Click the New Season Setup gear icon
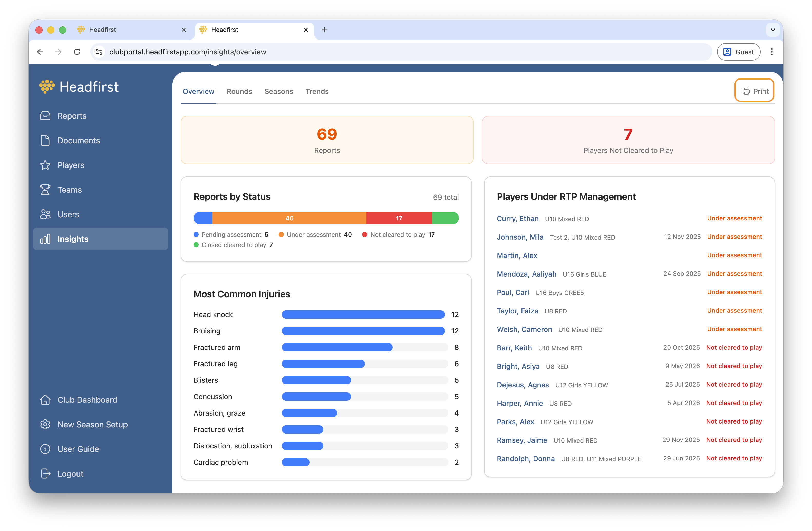This screenshot has width=812, height=531. 45,424
